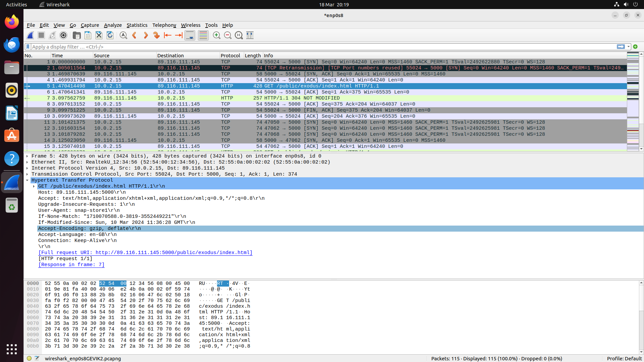Select the Host: 89.116.111.145:5000 line
Image resolution: width=644 pixels, height=362 pixels.
click(x=340, y=192)
